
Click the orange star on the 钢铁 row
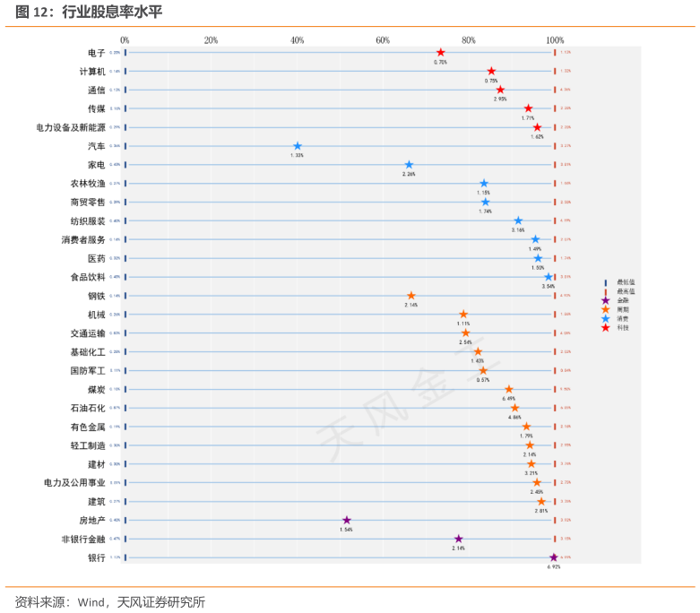coord(411,296)
